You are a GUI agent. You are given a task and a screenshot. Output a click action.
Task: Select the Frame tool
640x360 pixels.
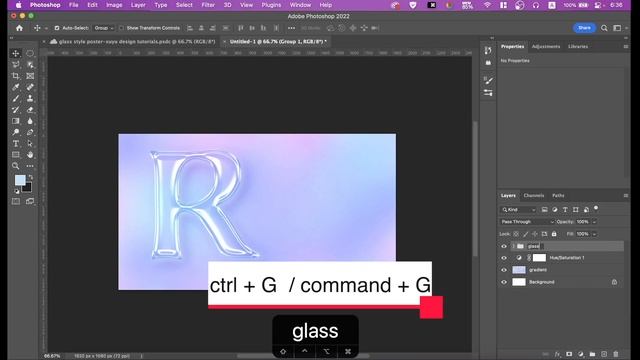30,76
